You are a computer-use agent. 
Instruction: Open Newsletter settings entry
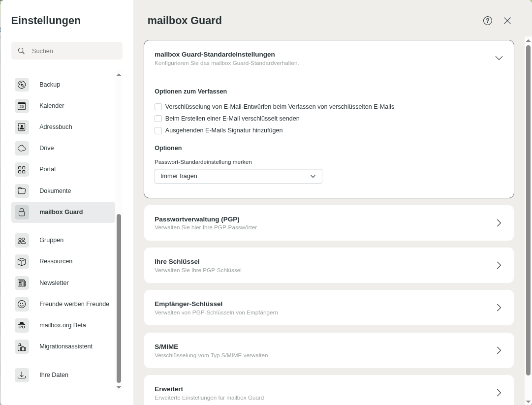click(63, 283)
